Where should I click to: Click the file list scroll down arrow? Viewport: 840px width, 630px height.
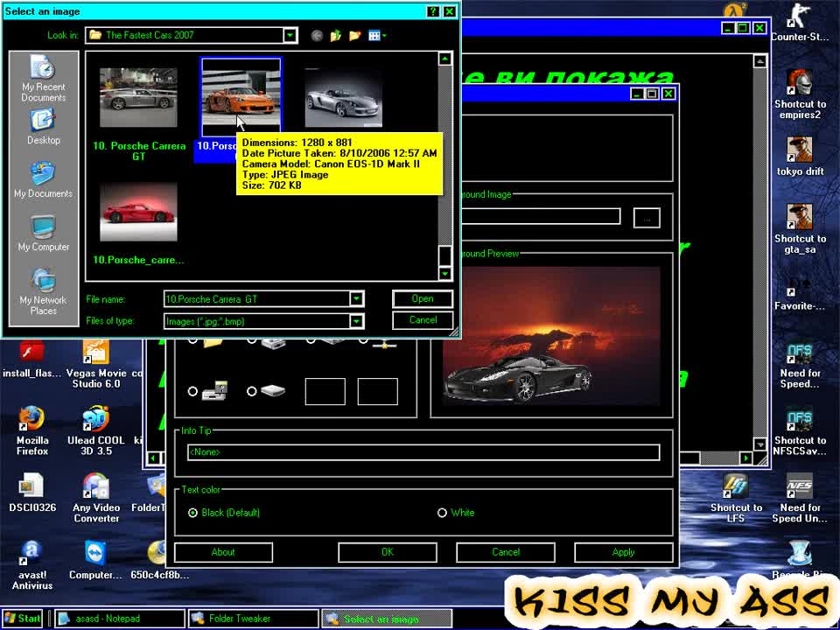[444, 274]
